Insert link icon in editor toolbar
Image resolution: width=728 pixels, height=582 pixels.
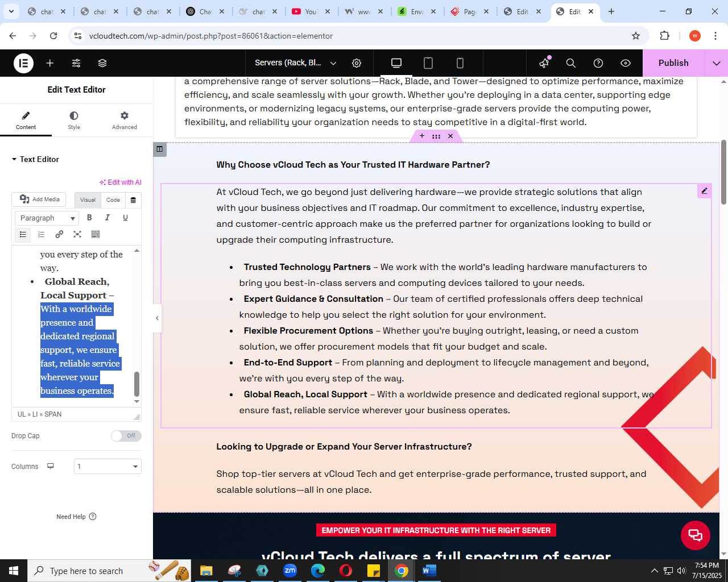[59, 234]
